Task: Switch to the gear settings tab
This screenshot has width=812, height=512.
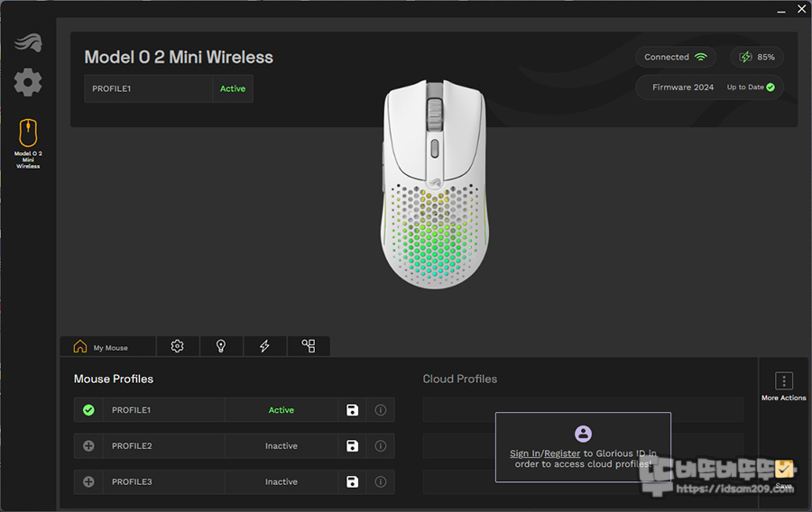Action: click(177, 346)
